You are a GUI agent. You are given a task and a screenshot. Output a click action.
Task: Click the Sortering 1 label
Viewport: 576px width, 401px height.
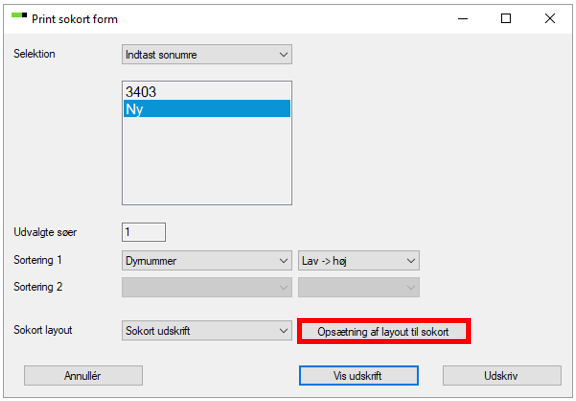point(38,260)
